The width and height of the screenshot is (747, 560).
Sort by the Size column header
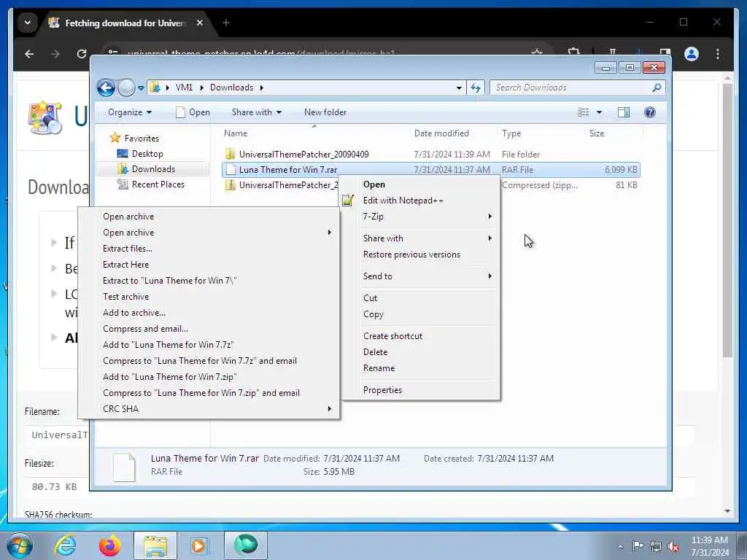597,133
